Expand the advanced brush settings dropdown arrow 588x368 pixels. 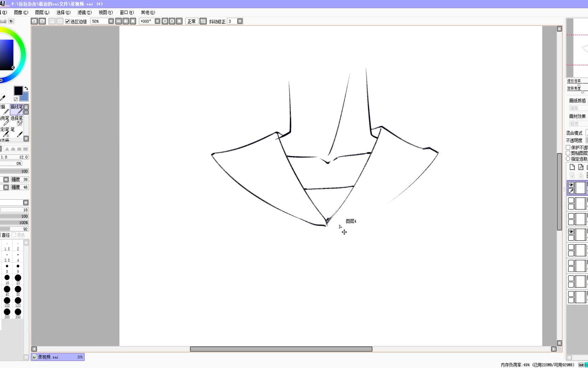(x=26, y=203)
